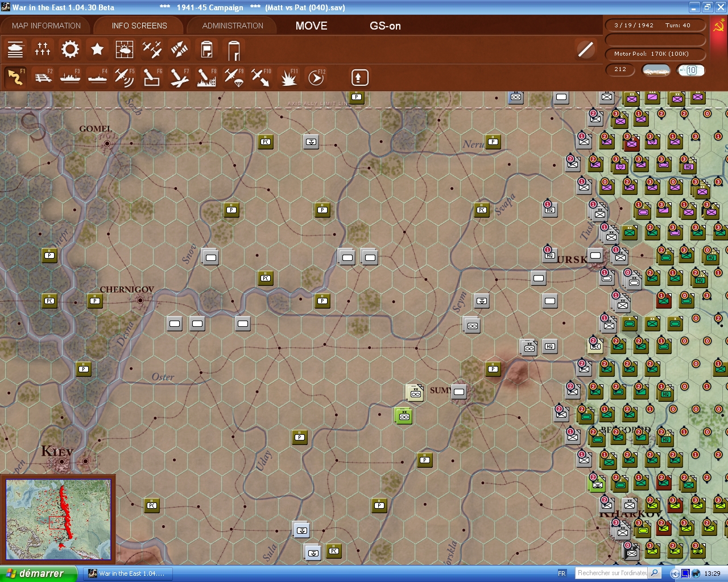Click the boxed up-arrow toolbar icon
The height and width of the screenshot is (582, 728).
[359, 77]
